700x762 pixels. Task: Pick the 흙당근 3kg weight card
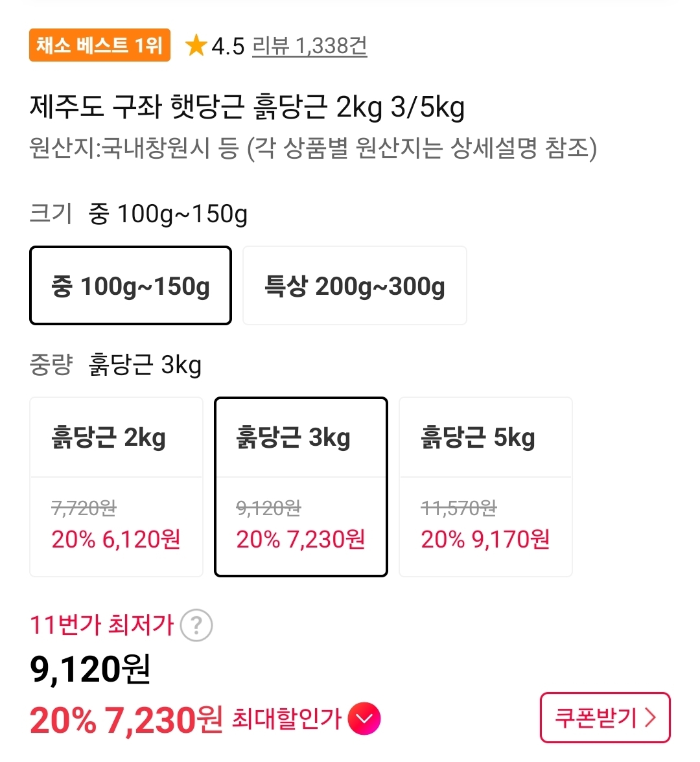(x=301, y=487)
